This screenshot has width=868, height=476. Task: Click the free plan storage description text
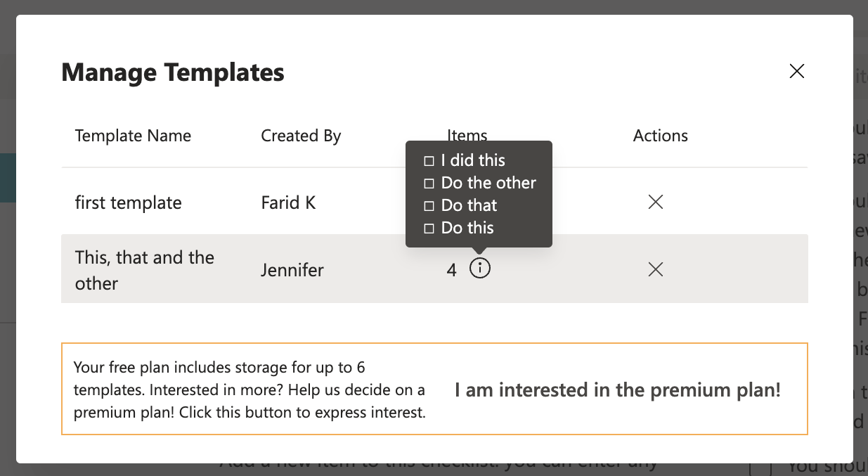point(250,390)
